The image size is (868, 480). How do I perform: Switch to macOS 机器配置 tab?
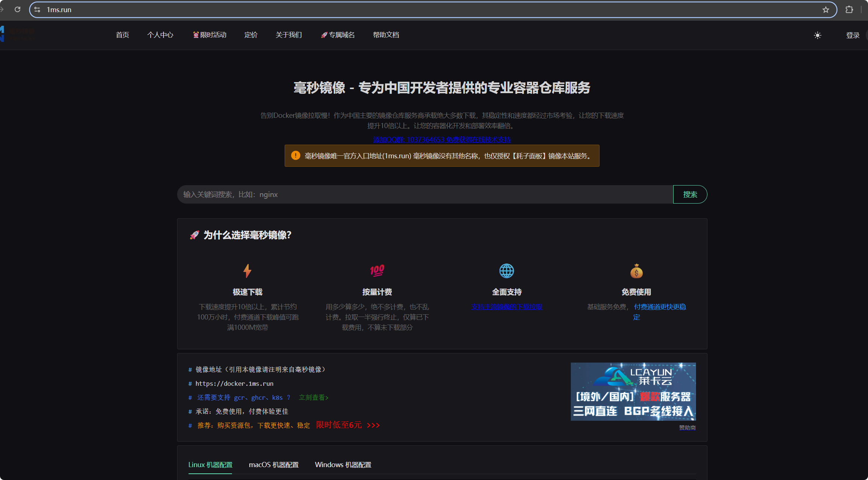tap(274, 465)
